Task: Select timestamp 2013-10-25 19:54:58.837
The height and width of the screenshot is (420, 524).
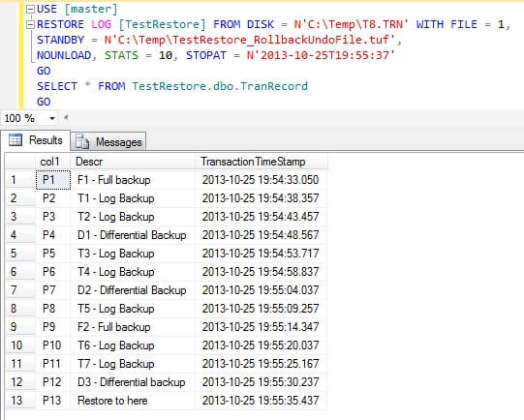Action: coord(262,272)
